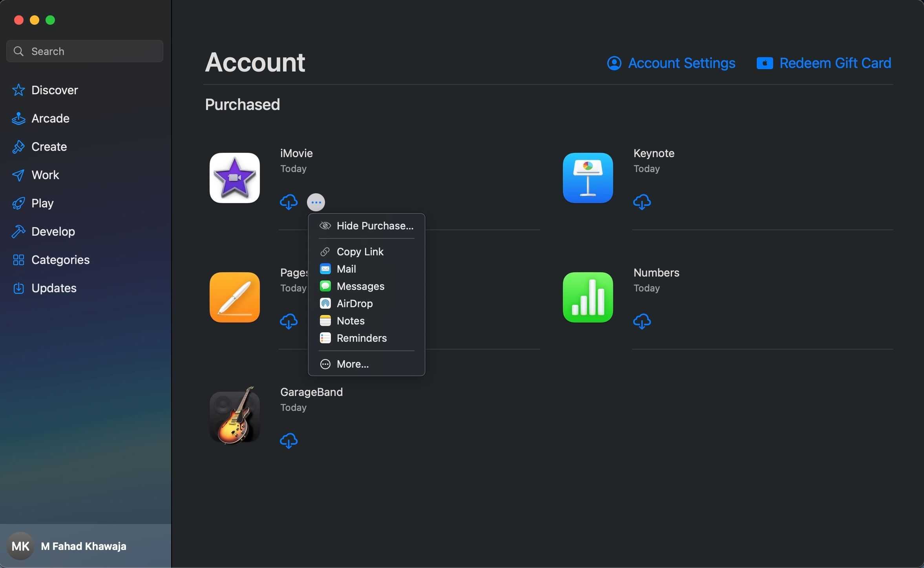Click the ellipsis button next to iMovie
The width and height of the screenshot is (924, 568).
(x=316, y=202)
